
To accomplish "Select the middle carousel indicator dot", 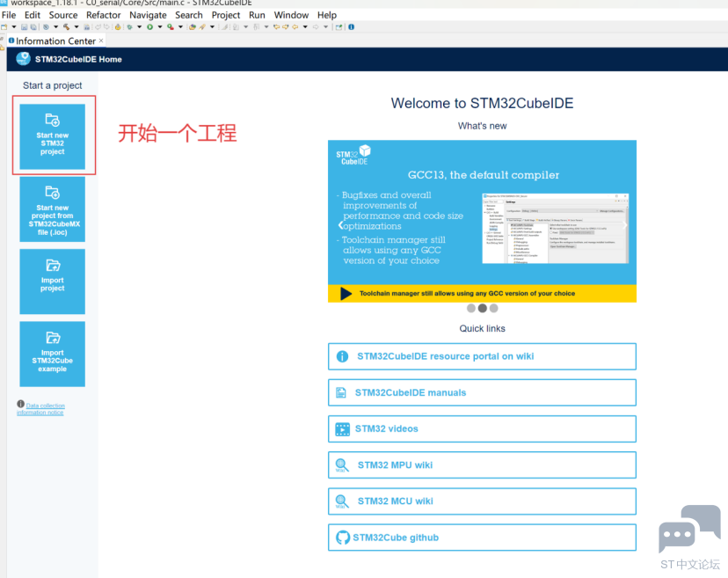I will pyautogui.click(x=483, y=309).
